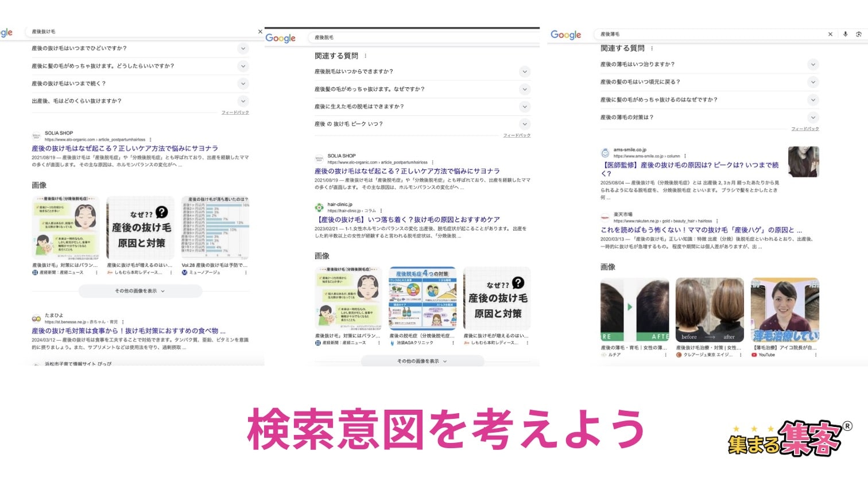Expand 産後の薄毛の対策は? question
The width and height of the screenshot is (868, 482).
[x=813, y=118]
